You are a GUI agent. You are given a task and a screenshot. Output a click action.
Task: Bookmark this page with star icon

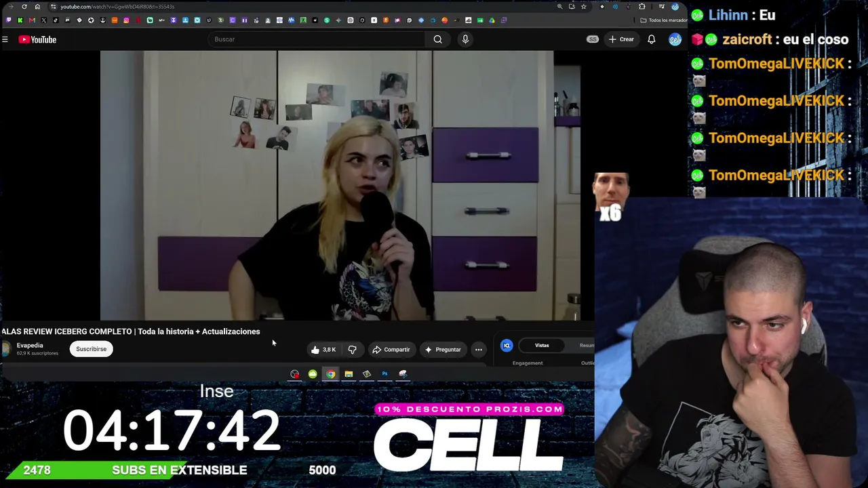(583, 7)
